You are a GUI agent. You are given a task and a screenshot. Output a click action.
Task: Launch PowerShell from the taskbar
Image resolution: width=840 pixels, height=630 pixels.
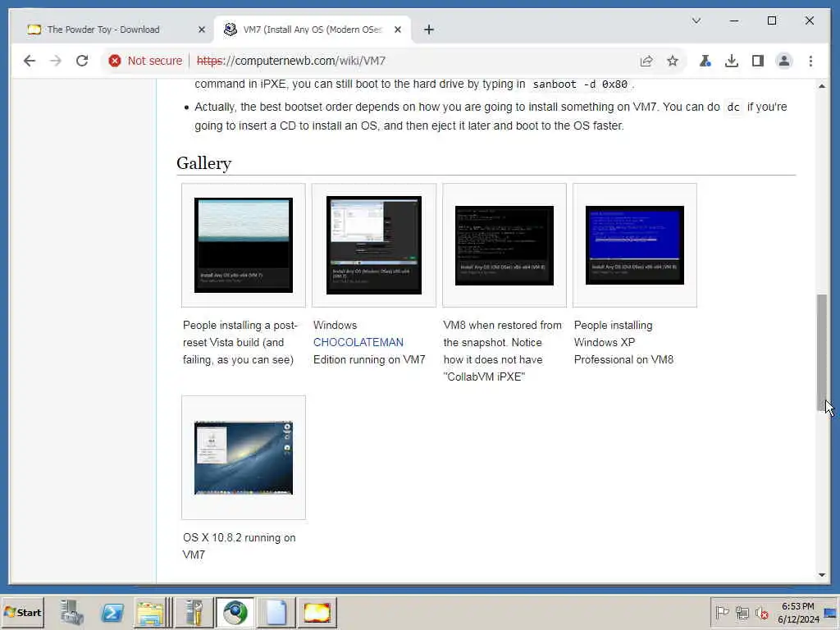pos(112,612)
